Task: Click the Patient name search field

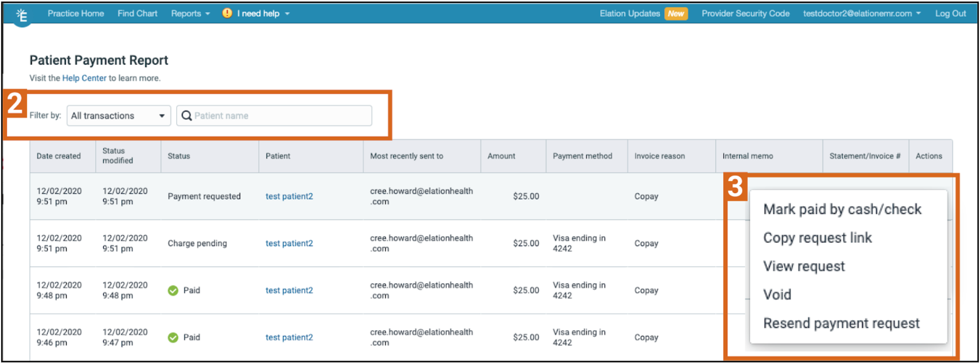Action: coord(280,116)
